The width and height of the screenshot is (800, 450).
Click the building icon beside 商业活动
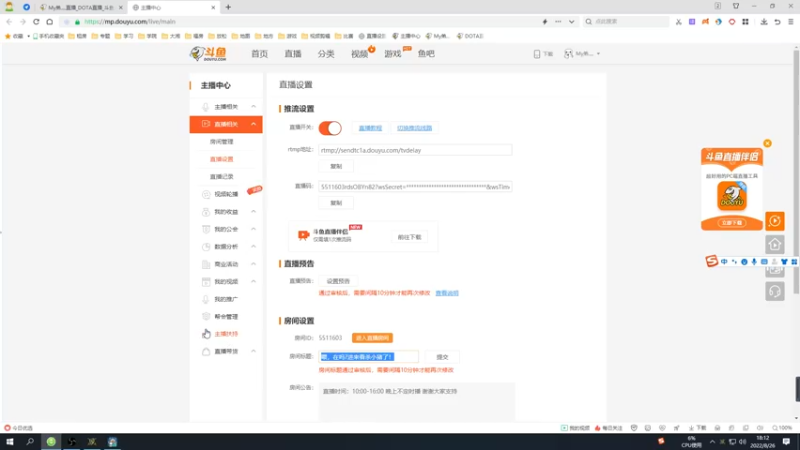(206, 264)
